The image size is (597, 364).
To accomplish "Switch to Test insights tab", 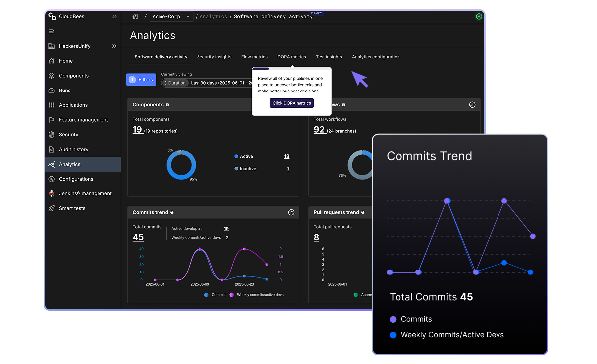I will [x=329, y=57].
